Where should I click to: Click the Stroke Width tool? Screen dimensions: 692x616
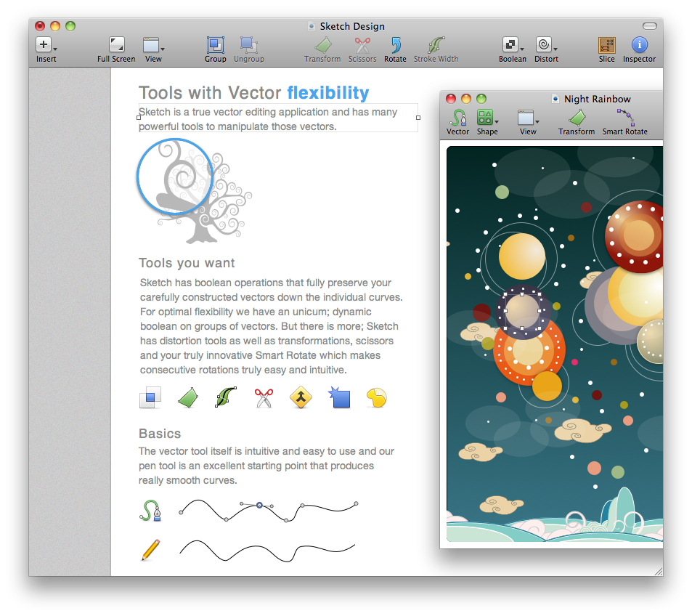[436, 45]
